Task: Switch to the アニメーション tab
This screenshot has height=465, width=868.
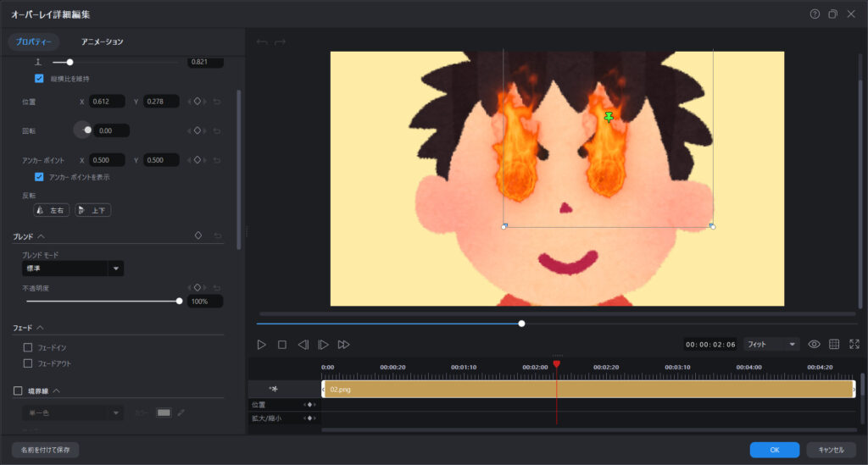Action: point(102,42)
